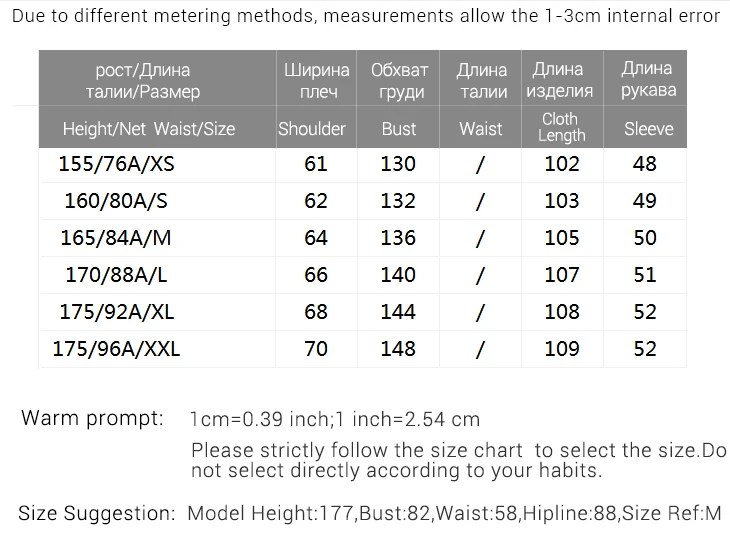Select the 175/92A/XL size label

117,312
